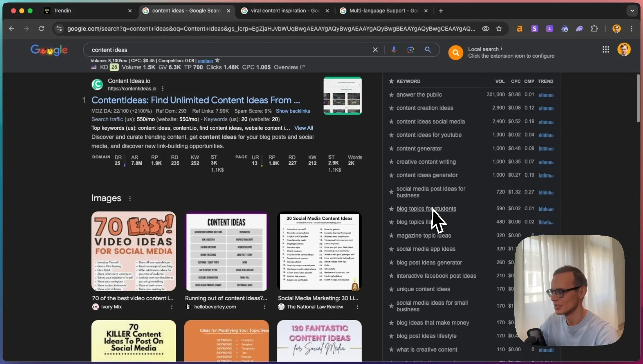Screen dimensions: 643x364
Task: Clear the search box with X
Action: 375,50
